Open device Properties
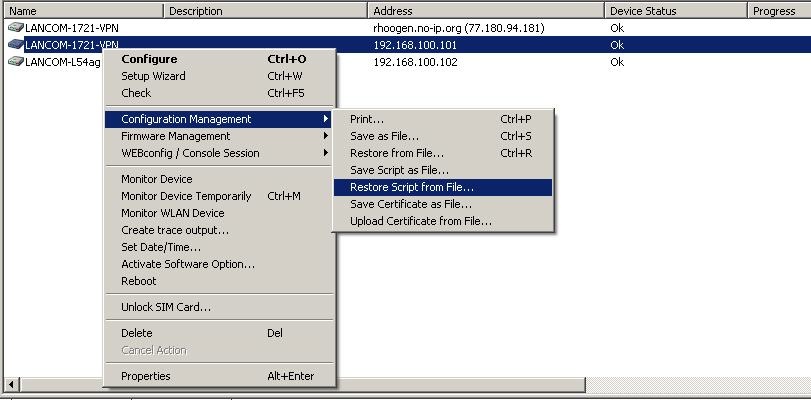The width and height of the screenshot is (811, 400). [146, 376]
